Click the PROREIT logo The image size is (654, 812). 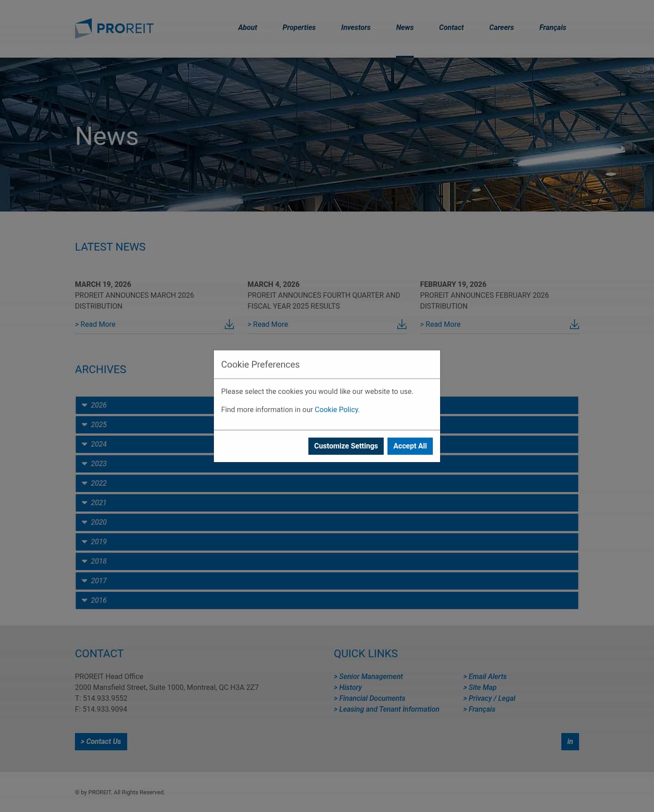pyautogui.click(x=114, y=28)
